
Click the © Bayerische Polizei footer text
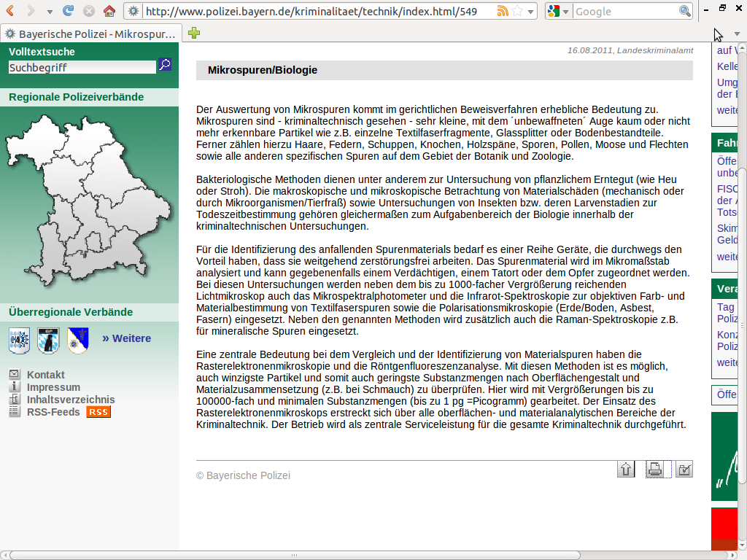click(243, 475)
